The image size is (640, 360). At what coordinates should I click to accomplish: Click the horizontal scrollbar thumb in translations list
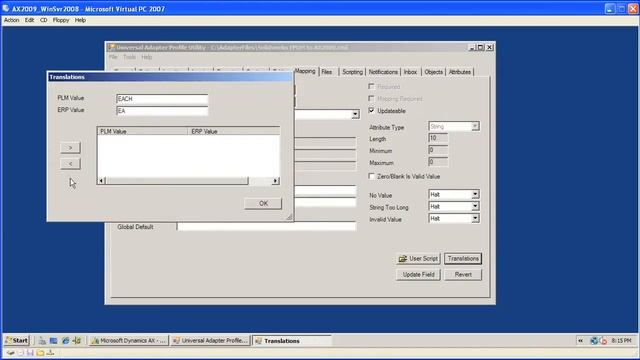click(177, 180)
